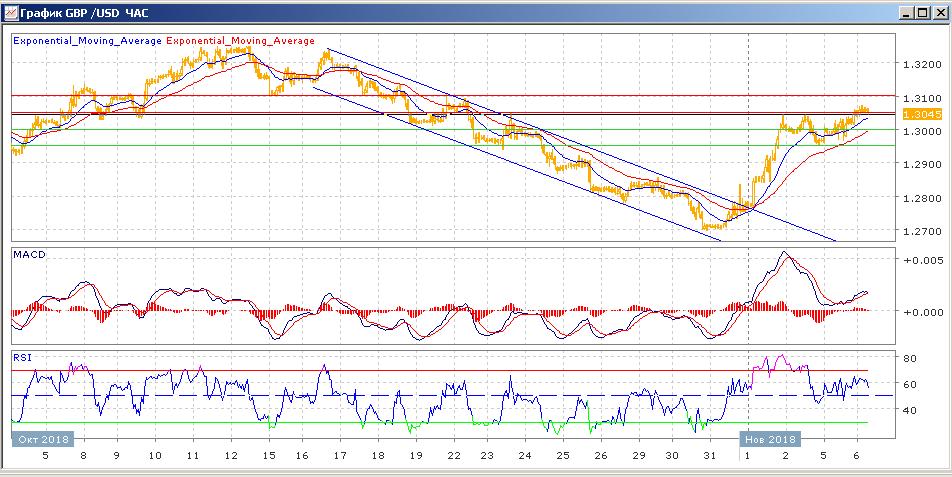Click the MACD indicator panel label
The image size is (952, 477).
click(x=27, y=254)
